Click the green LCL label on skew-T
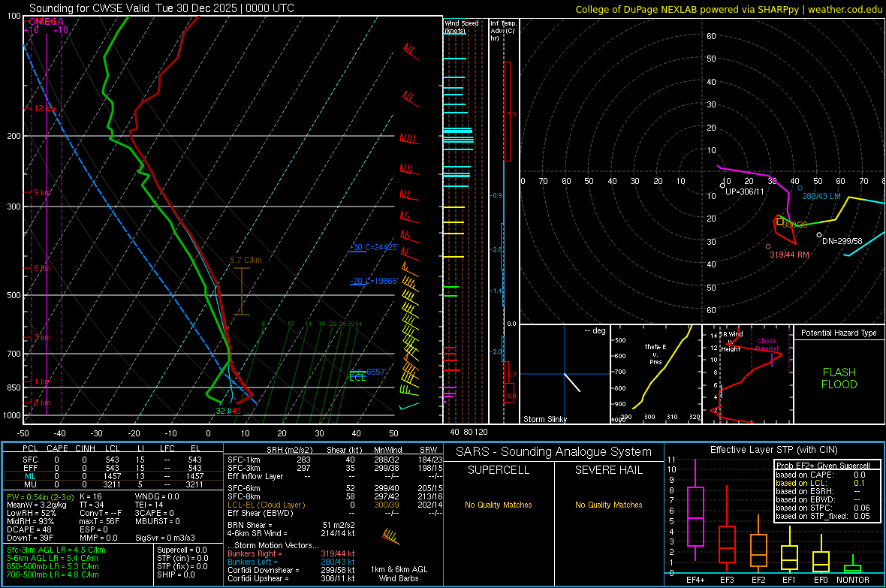The height and width of the screenshot is (588, 886). click(357, 378)
